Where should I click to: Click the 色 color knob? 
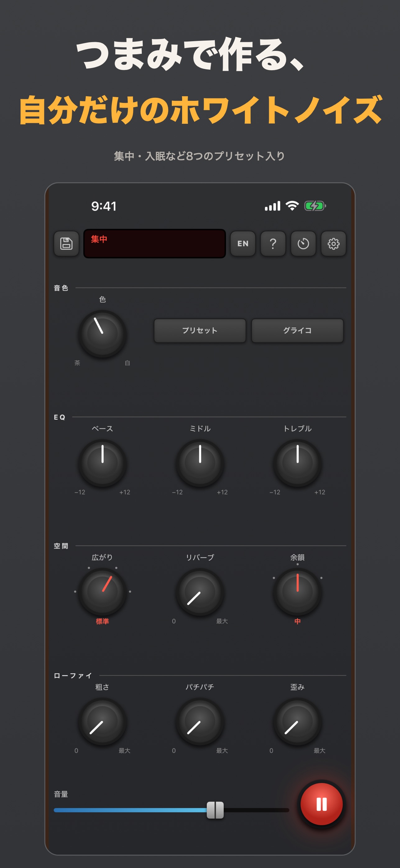click(103, 334)
